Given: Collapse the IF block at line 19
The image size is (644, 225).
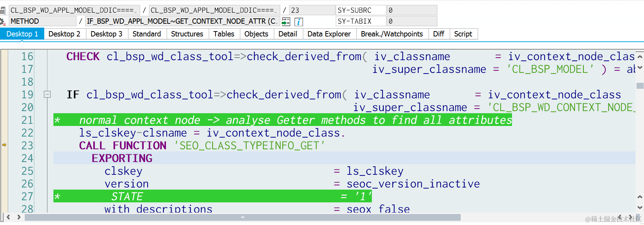Looking at the screenshot, I should (47, 94).
